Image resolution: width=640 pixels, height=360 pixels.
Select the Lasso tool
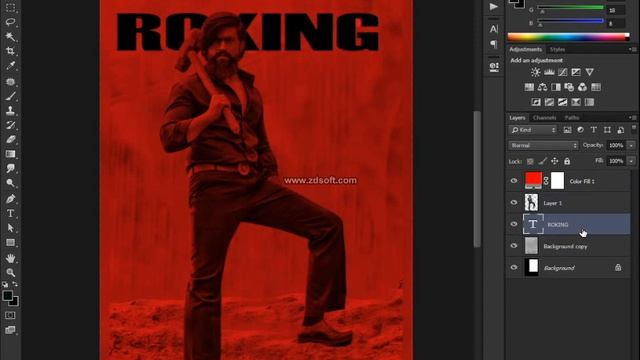coord(10,22)
